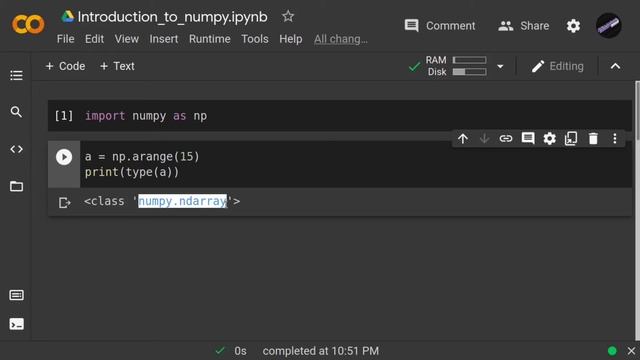Open more cell actions menu
This screenshot has width=640, height=360.
pyautogui.click(x=615, y=139)
